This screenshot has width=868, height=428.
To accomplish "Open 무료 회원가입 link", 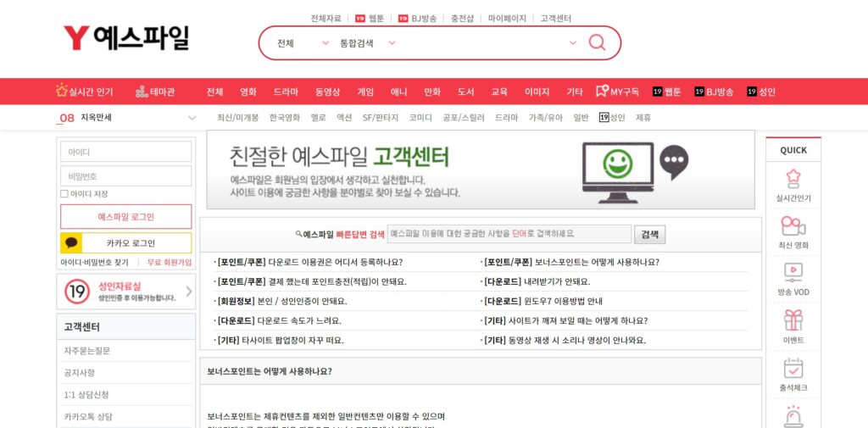I will [170, 263].
